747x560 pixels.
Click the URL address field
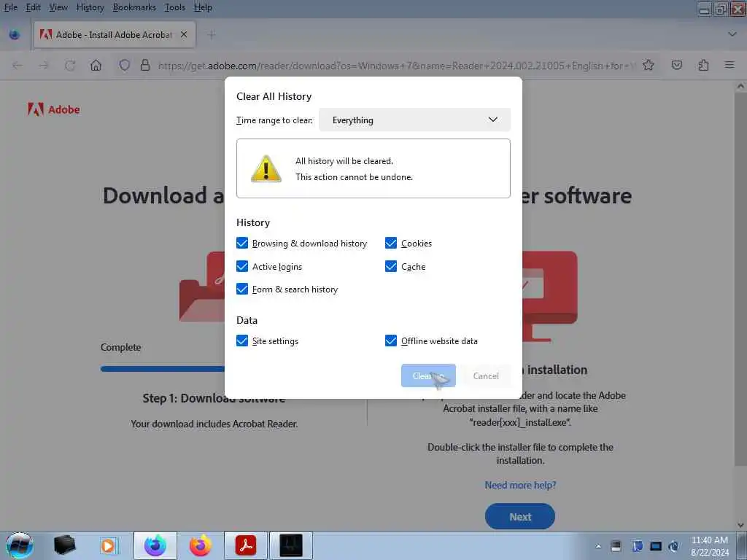[x=396, y=65]
